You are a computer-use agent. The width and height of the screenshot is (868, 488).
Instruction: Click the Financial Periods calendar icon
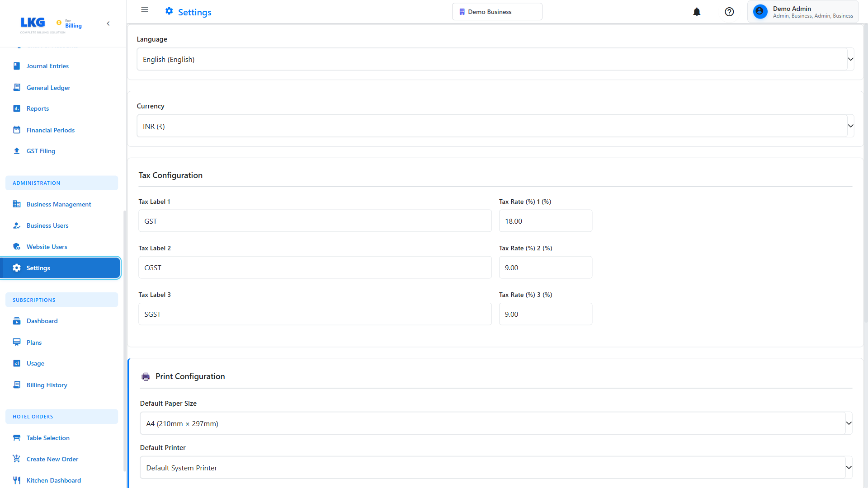17,130
